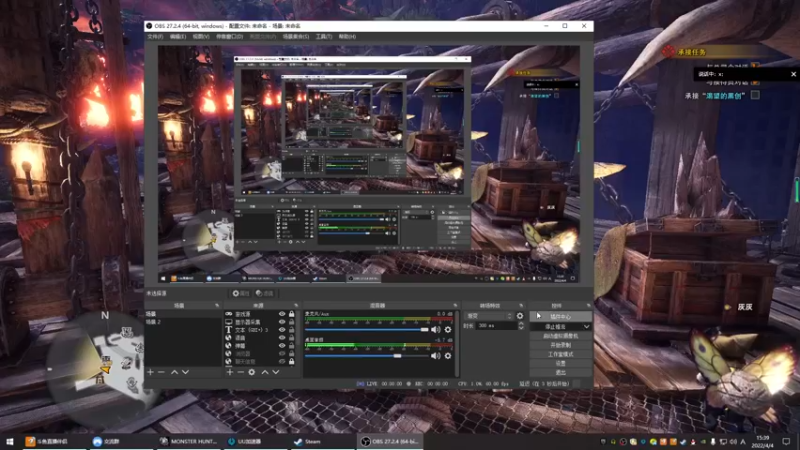Image resolution: width=800 pixels, height=450 pixels.
Task: Enable studio mode button
Action: [561, 354]
